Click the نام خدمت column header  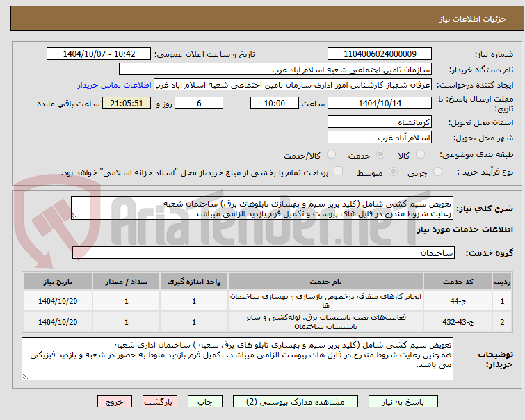click(325, 282)
